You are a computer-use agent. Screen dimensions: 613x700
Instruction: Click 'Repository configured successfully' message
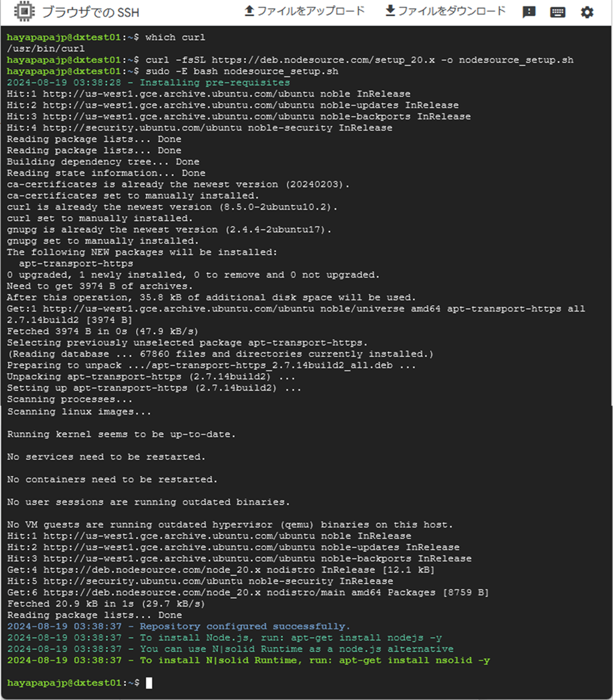click(x=245, y=626)
